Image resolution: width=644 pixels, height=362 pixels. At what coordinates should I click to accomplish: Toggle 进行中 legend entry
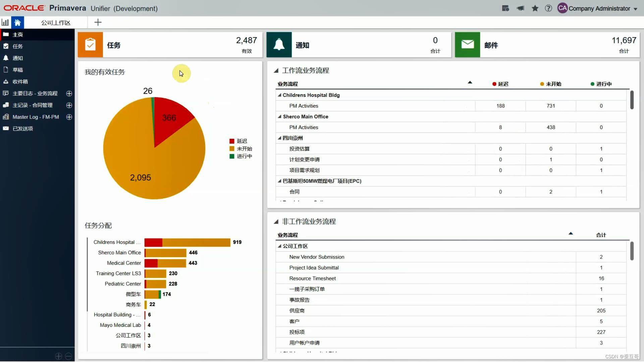240,156
